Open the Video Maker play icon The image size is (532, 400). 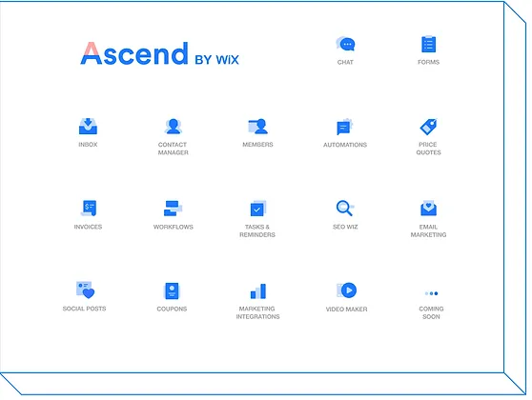[346, 290]
